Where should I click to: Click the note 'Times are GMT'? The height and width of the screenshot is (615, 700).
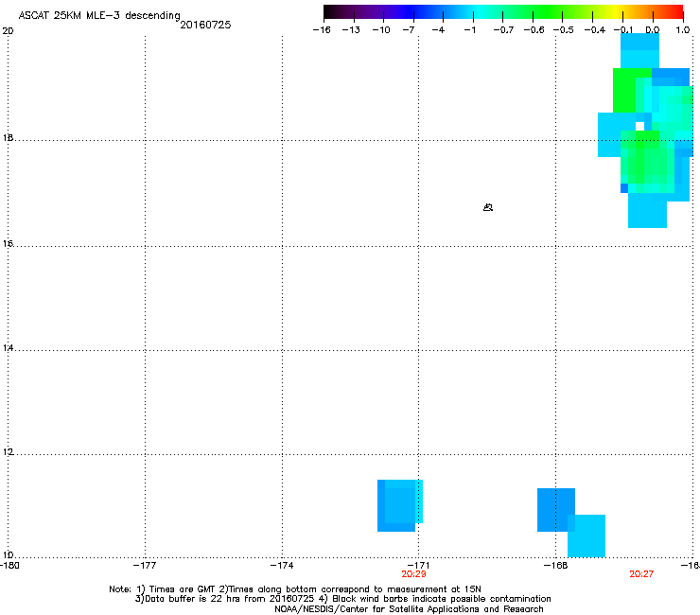(183, 589)
